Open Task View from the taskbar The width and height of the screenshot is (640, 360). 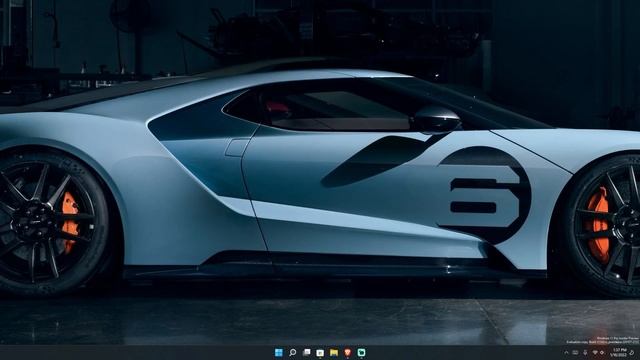point(306,352)
